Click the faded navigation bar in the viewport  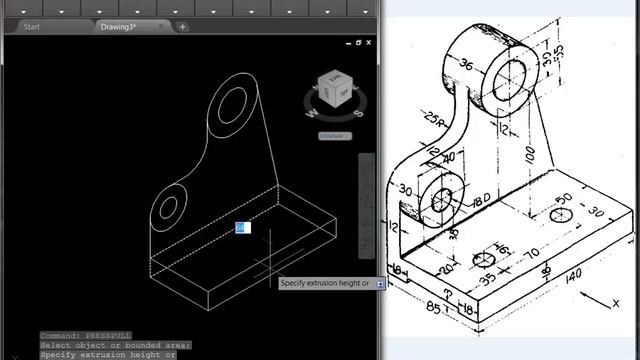click(x=366, y=206)
